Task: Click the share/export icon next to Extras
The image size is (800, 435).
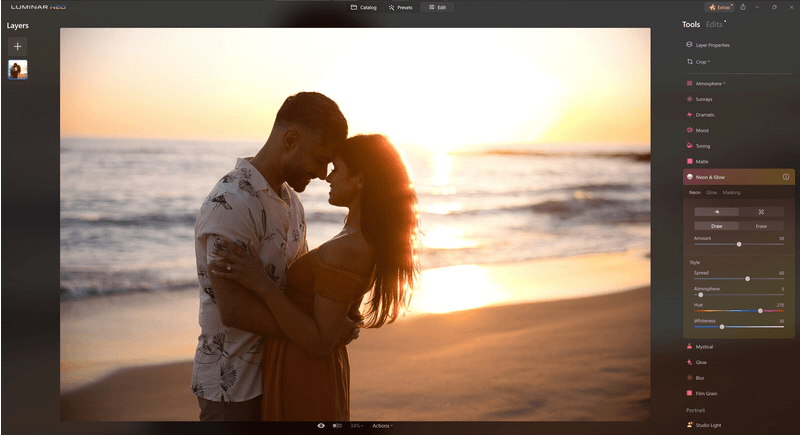Action: click(x=743, y=7)
